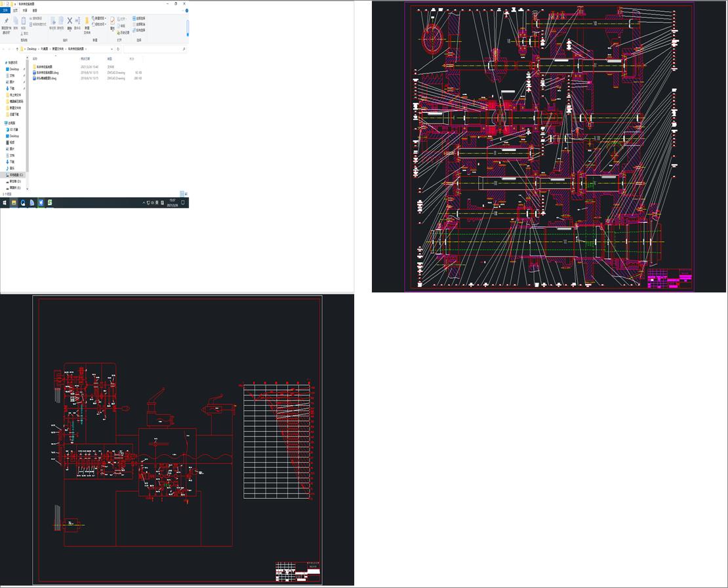728x588 pixels.
Task: Expand the system tray hidden icons chevron
Action: (144, 203)
